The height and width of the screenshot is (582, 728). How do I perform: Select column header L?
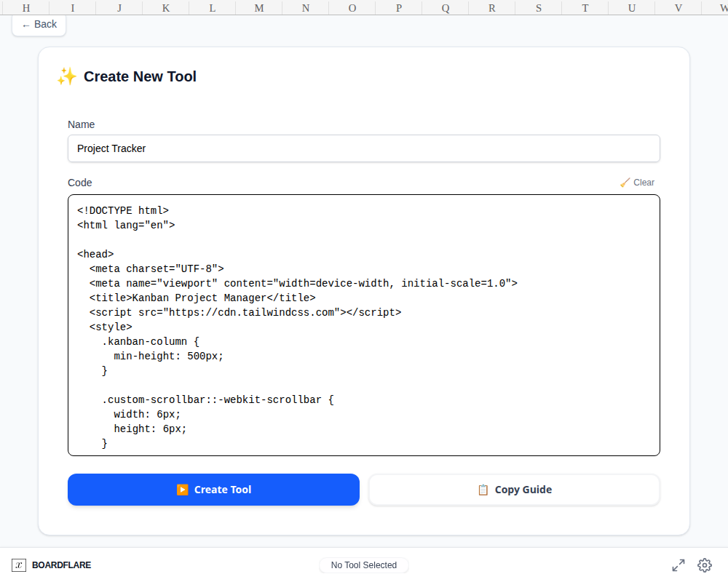212,8
